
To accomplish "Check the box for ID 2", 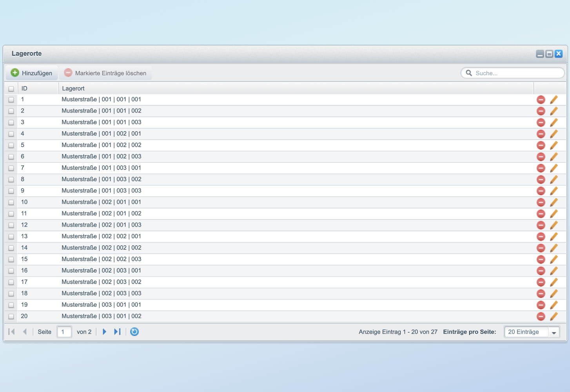I will pos(11,111).
